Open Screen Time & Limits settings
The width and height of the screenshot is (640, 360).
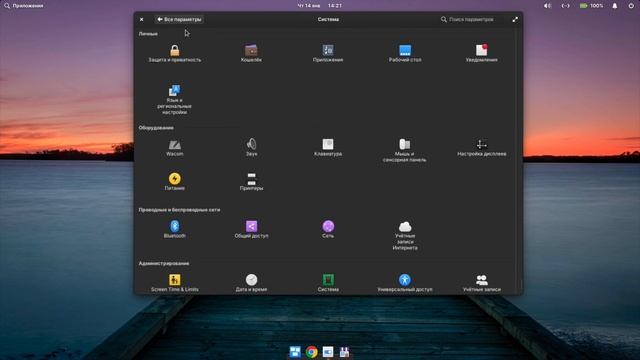174,283
